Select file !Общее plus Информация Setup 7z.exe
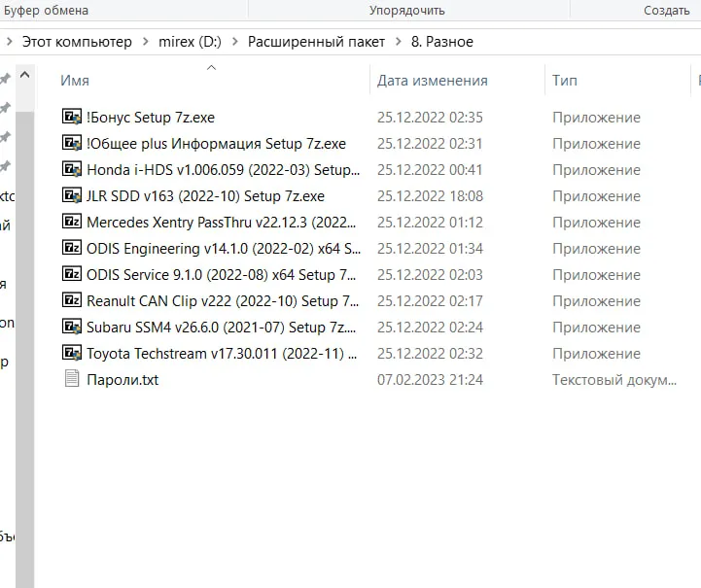Viewport: 701px width, 588px height. pyautogui.click(x=217, y=144)
